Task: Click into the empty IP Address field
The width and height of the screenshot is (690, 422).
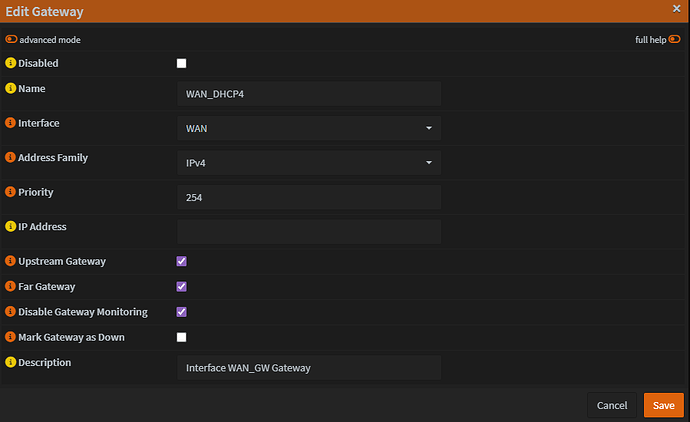Action: point(308,232)
